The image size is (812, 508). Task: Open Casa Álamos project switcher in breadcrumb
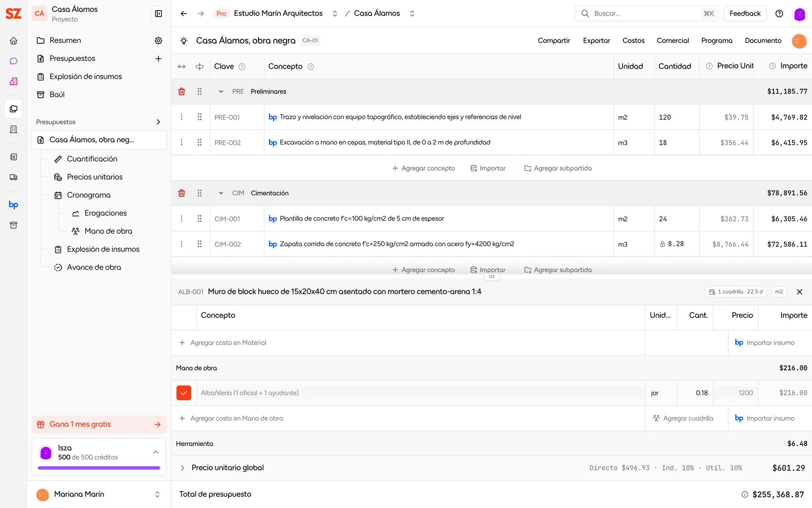pos(412,14)
